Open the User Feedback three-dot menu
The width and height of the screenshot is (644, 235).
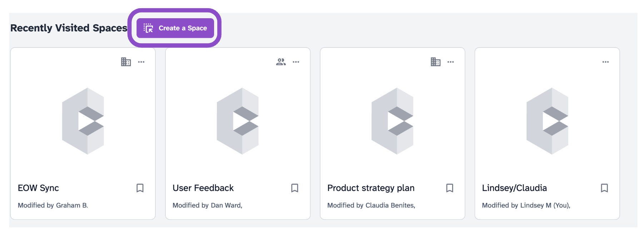click(296, 62)
